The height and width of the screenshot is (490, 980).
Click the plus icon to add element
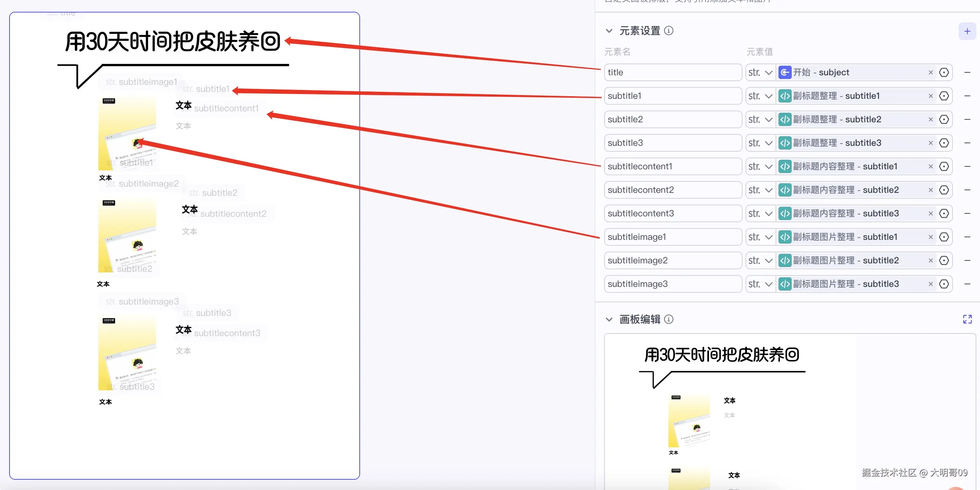(967, 31)
